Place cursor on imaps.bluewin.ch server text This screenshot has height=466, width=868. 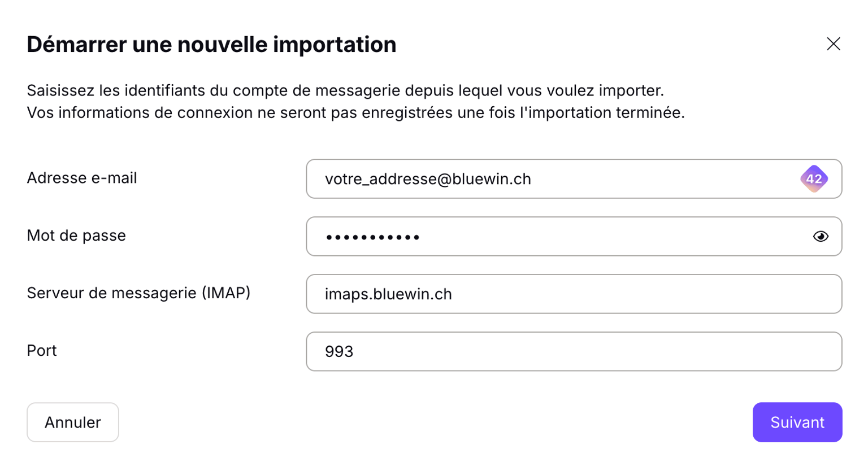tap(388, 294)
